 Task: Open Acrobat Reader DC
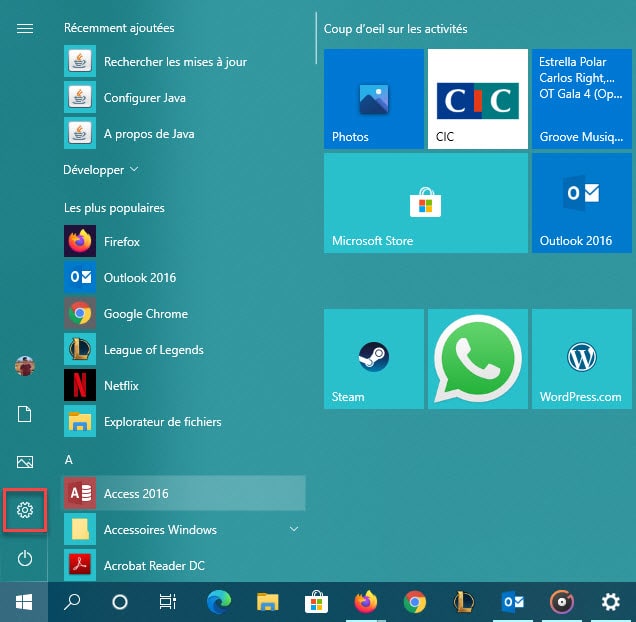(185, 565)
